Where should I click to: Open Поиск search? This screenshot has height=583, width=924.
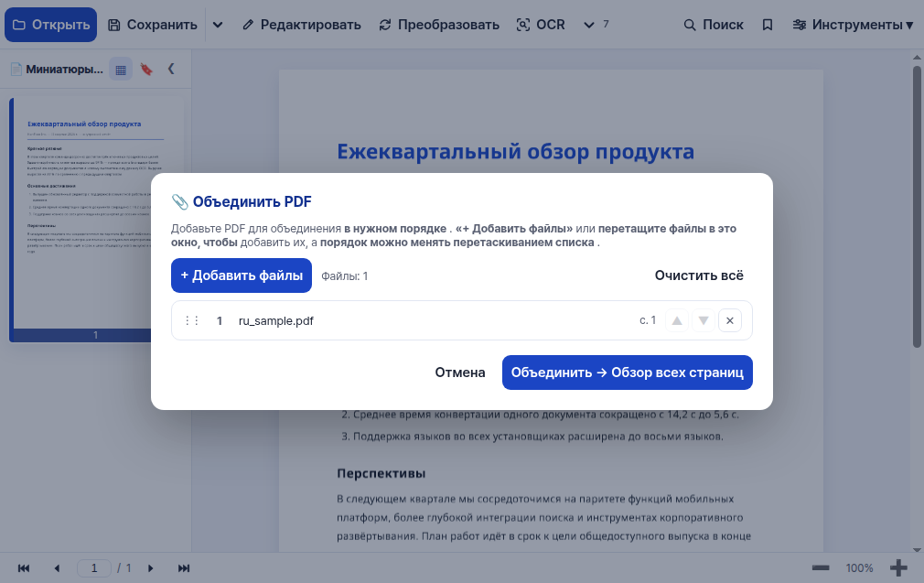point(713,25)
